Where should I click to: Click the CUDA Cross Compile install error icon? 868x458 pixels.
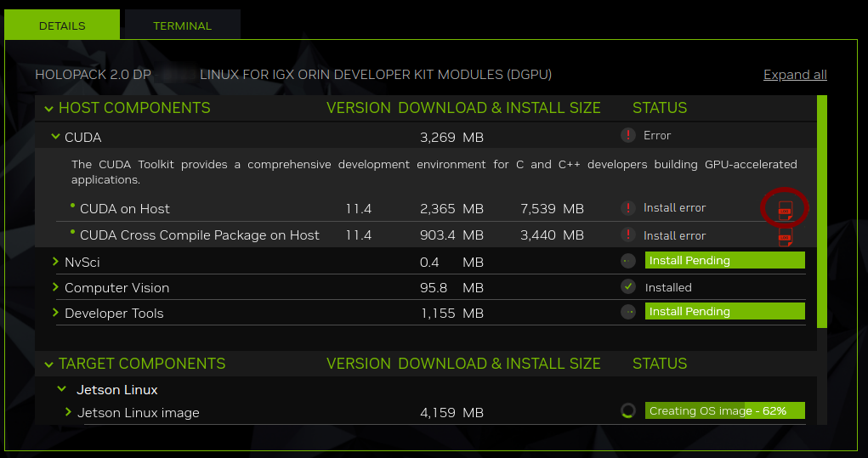(627, 235)
